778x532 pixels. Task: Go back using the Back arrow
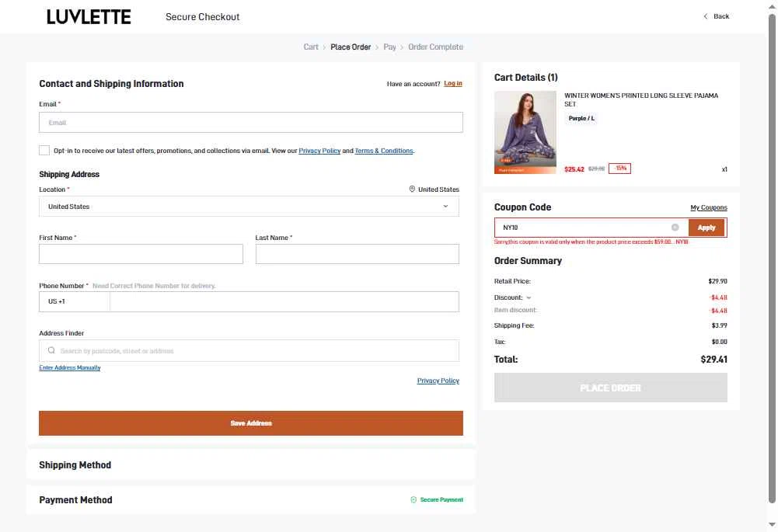717,16
